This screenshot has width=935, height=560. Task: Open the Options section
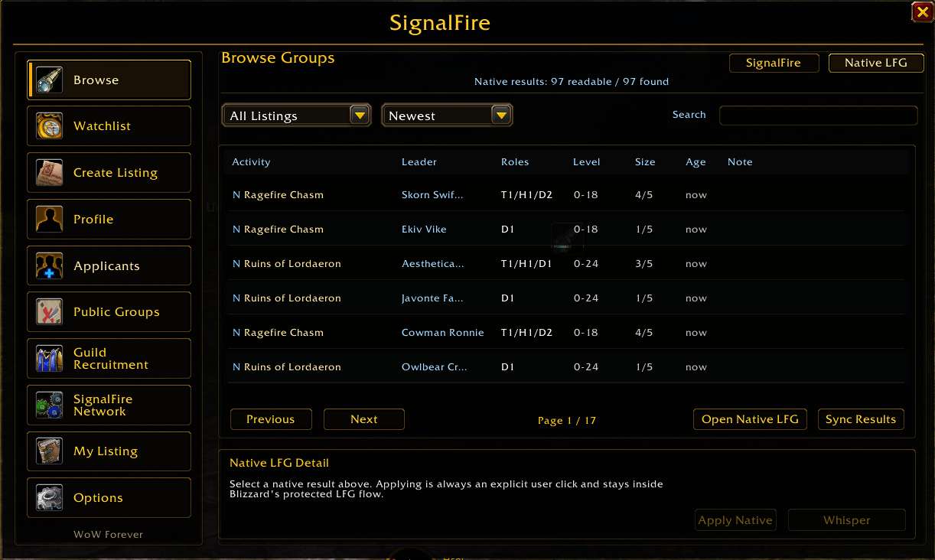pos(109,498)
